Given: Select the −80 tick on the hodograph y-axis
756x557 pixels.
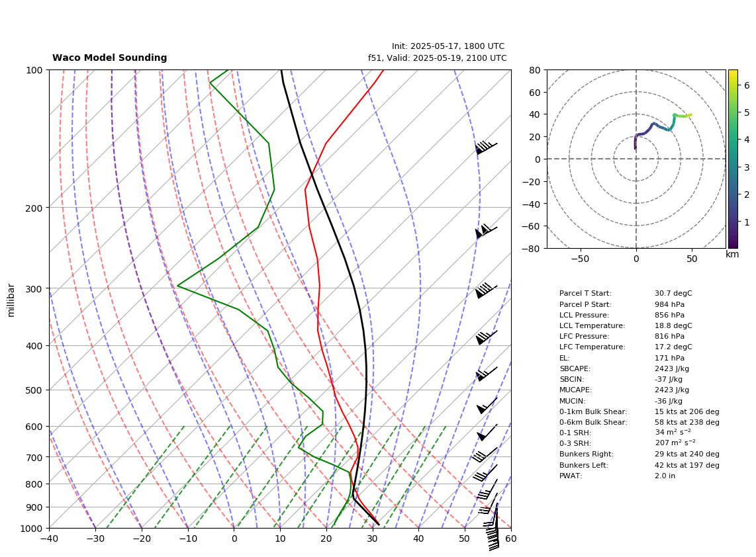Looking at the screenshot, I should pyautogui.click(x=532, y=249).
